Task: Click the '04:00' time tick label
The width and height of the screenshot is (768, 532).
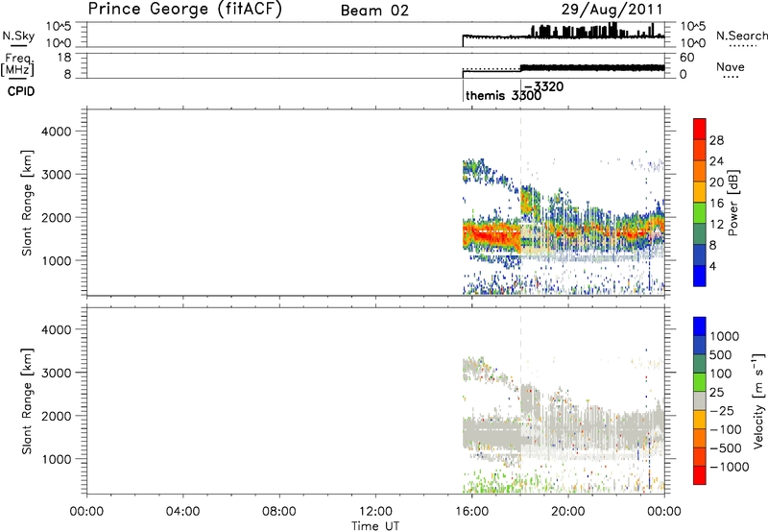Action: (x=182, y=512)
